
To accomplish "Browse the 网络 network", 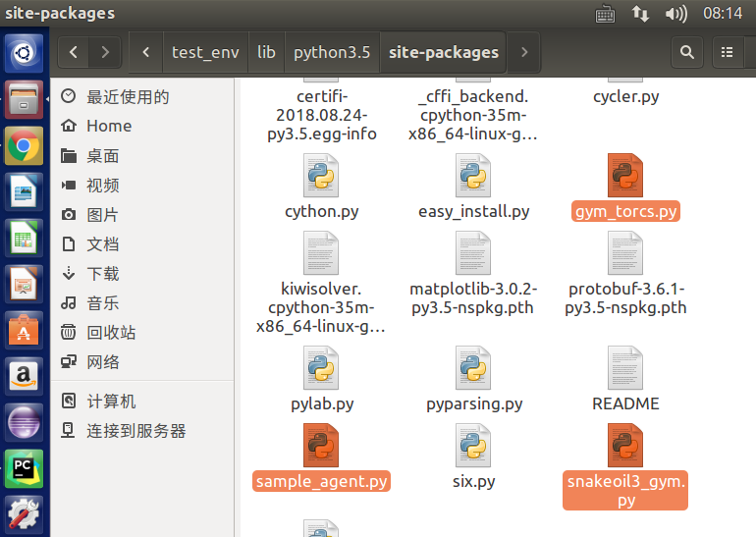I will [142, 362].
